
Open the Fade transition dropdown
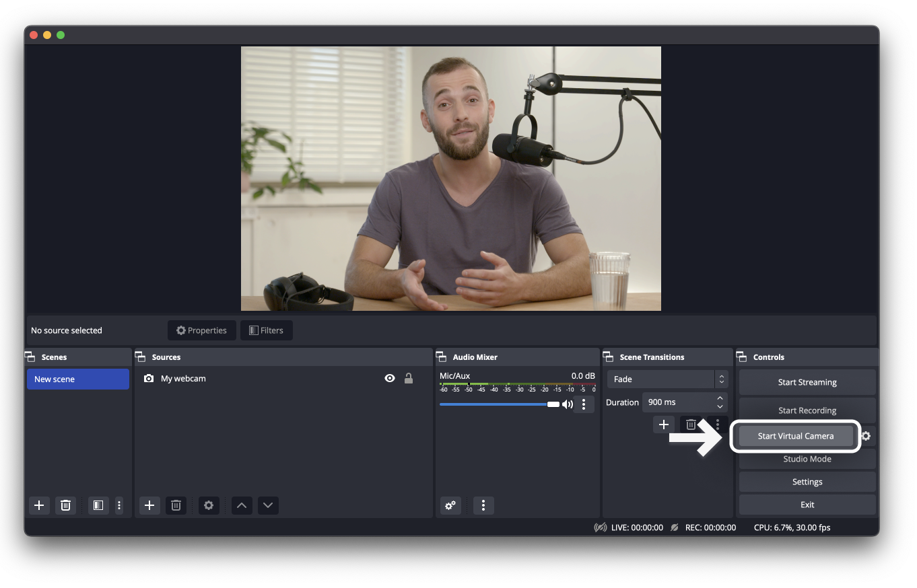point(667,379)
